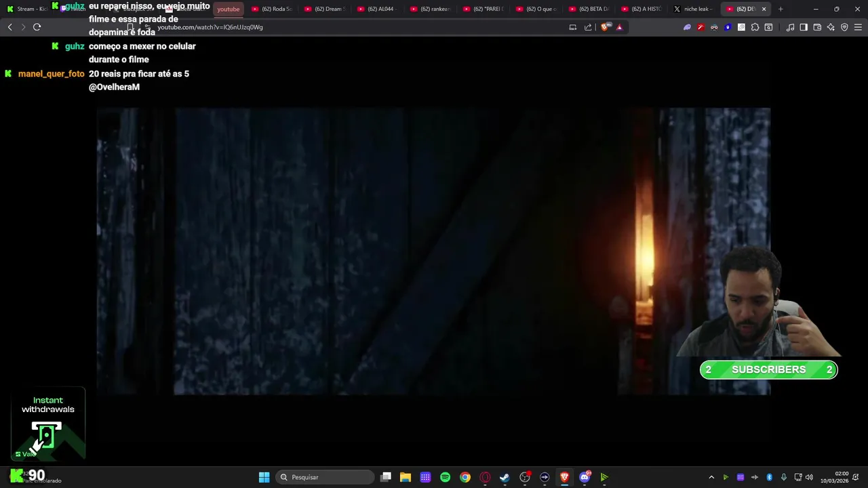
Task: Toggle the browser sidebar panel icon
Action: point(804,27)
